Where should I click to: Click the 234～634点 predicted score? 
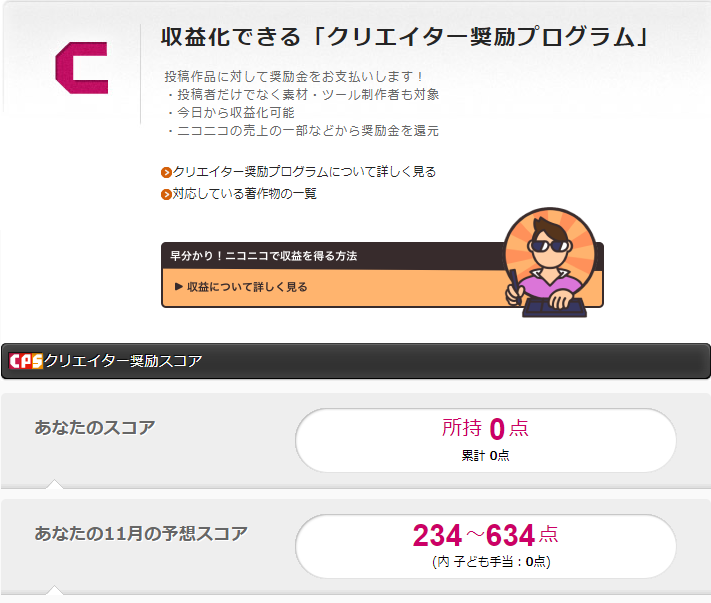[485, 535]
